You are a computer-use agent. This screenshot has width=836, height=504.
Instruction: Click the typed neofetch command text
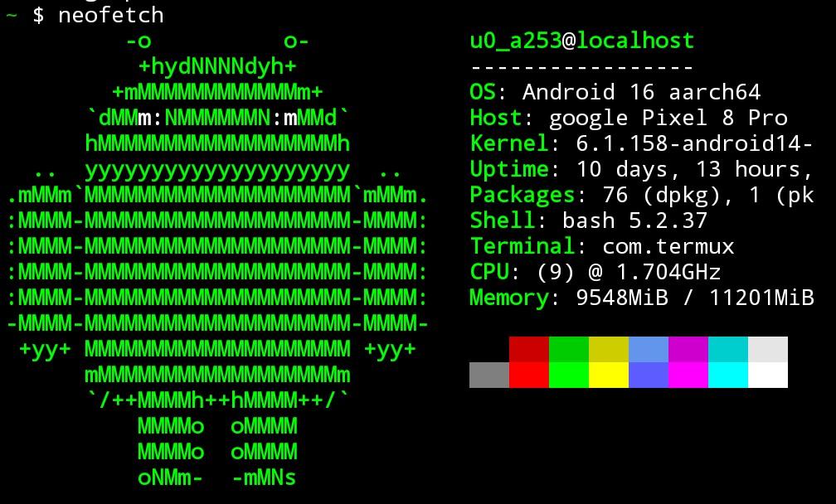pyautogui.click(x=111, y=15)
